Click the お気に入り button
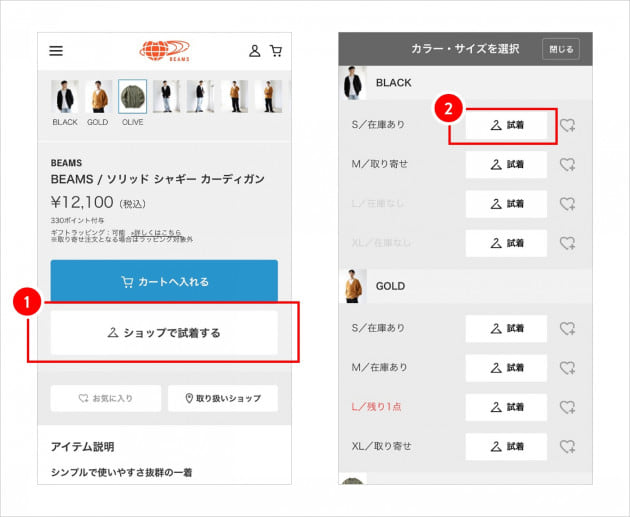630x517 pixels. click(x=105, y=398)
